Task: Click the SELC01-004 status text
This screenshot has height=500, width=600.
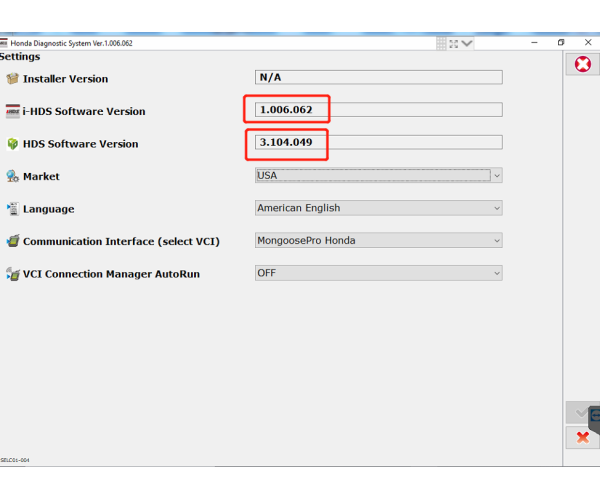Action: tap(15, 460)
